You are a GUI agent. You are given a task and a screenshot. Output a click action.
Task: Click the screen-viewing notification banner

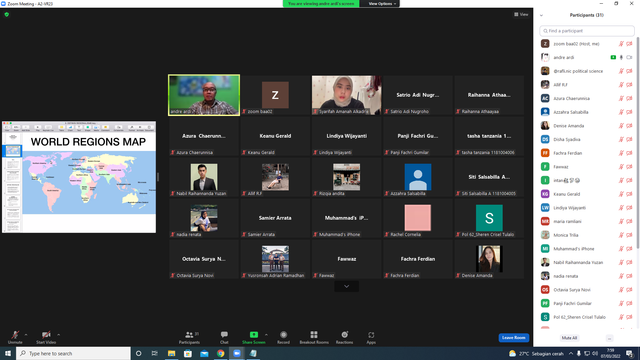pos(321,4)
